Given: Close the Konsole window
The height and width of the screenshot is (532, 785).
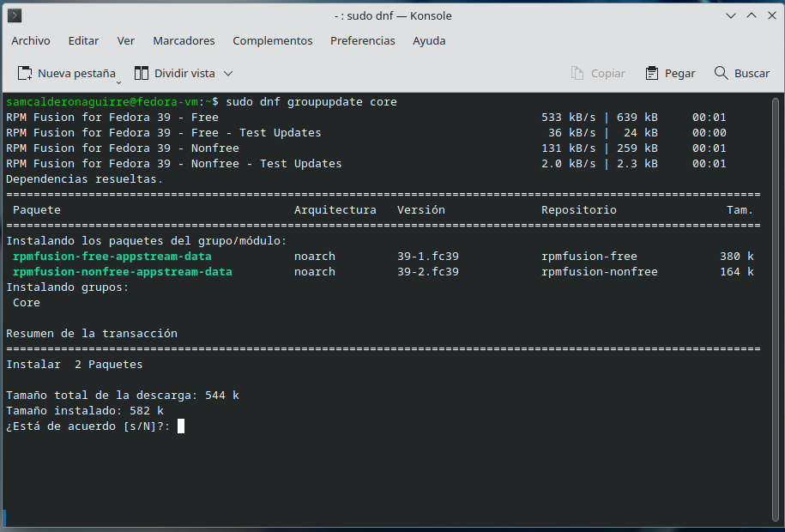Looking at the screenshot, I should (x=770, y=15).
